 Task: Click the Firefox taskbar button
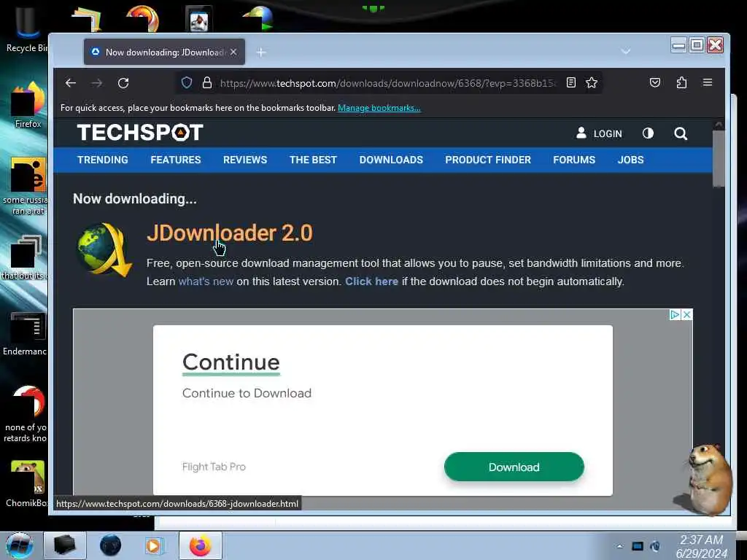[200, 545]
